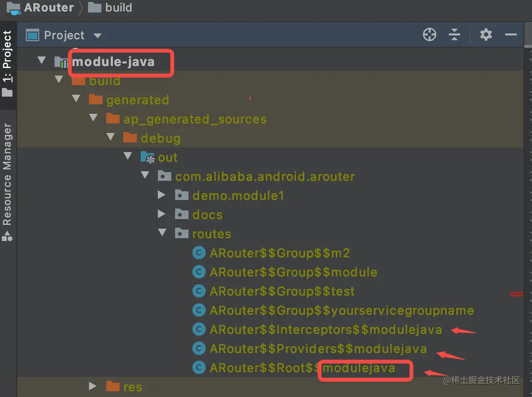532x397 pixels.
Task: Click the red error stripe marker
Action: tap(516, 294)
